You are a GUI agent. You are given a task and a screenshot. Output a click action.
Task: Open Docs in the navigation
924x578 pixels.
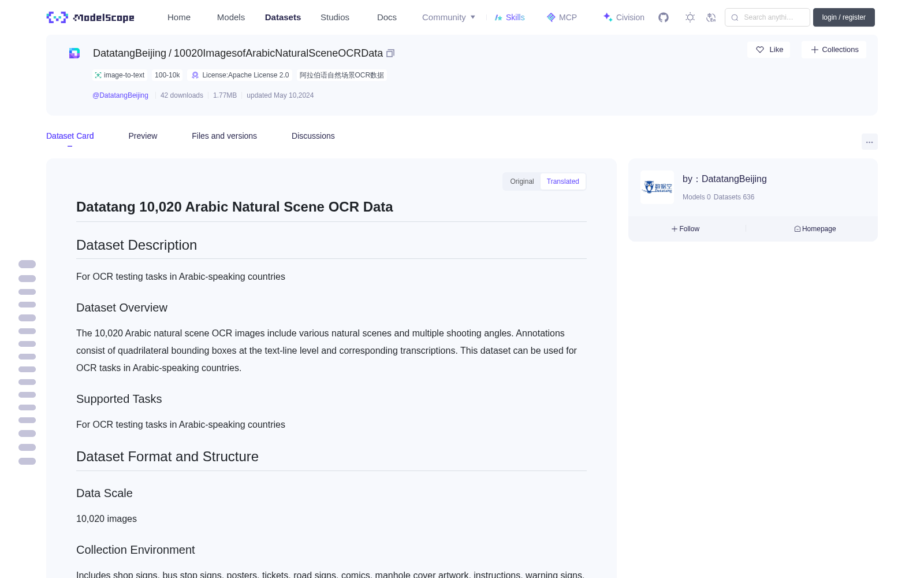(387, 17)
